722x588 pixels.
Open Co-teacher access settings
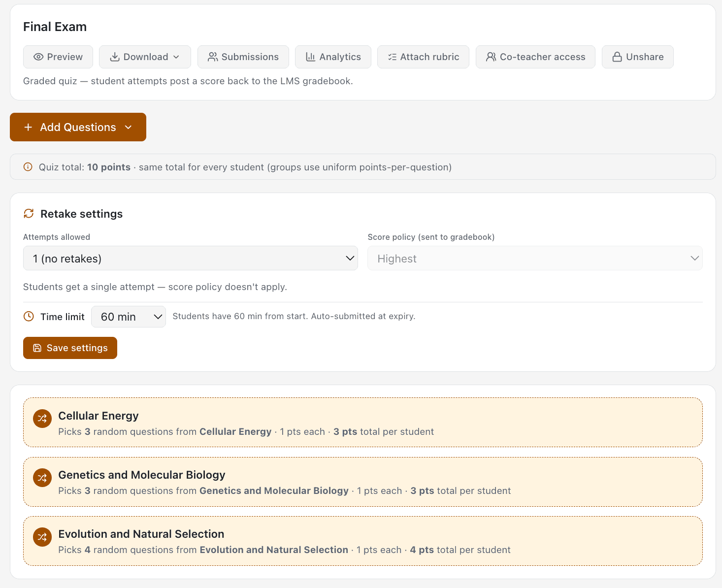coord(536,57)
